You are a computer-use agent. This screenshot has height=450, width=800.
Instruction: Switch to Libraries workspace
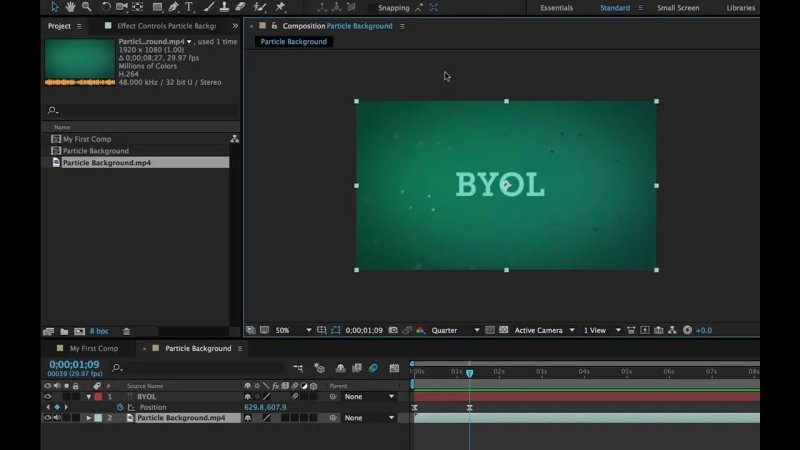point(741,8)
